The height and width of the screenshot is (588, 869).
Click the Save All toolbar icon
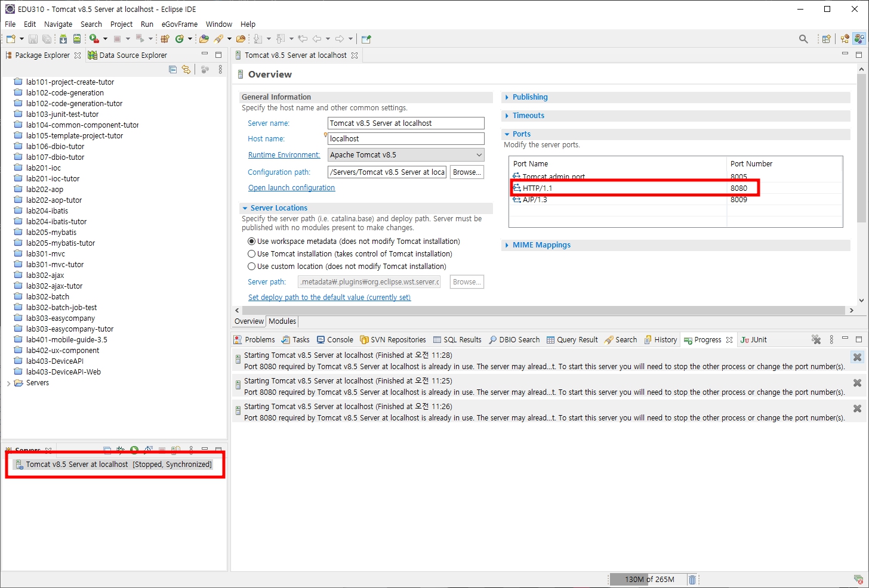[x=46, y=39]
